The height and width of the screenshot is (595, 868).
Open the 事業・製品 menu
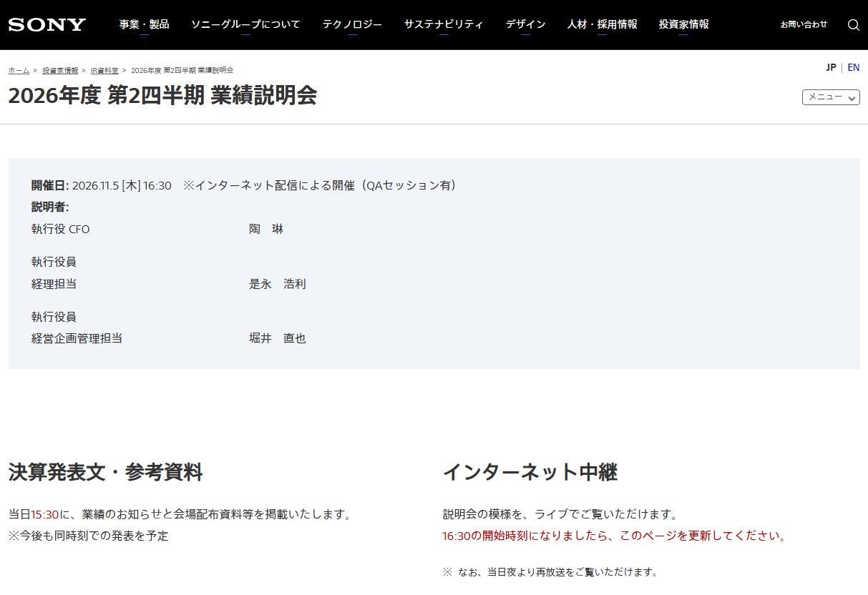pos(144,24)
